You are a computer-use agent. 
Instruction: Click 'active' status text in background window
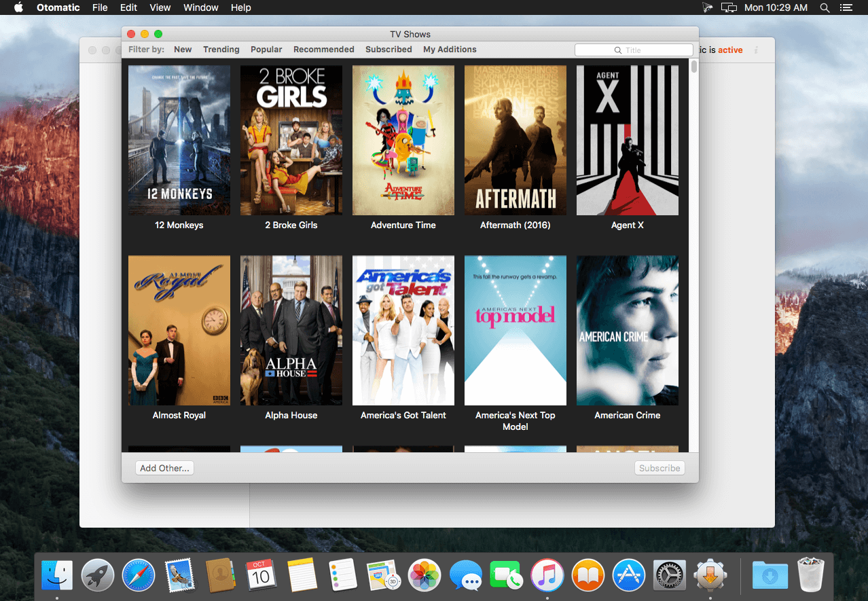pos(730,50)
